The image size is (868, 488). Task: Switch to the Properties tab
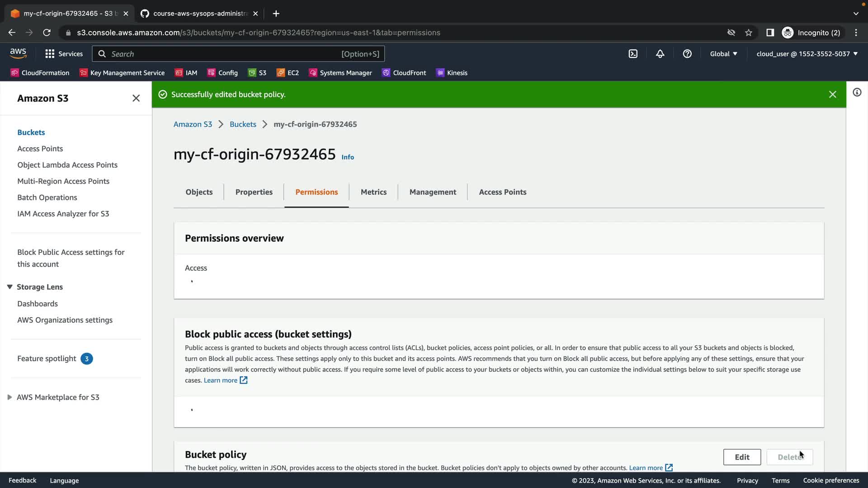254,192
